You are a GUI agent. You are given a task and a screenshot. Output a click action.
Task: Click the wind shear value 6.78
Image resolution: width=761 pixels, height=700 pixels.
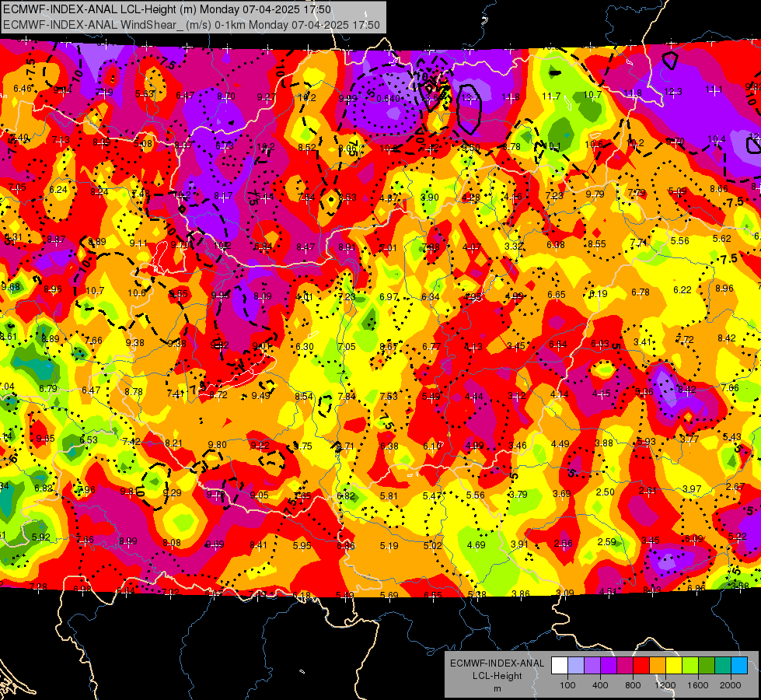click(641, 292)
